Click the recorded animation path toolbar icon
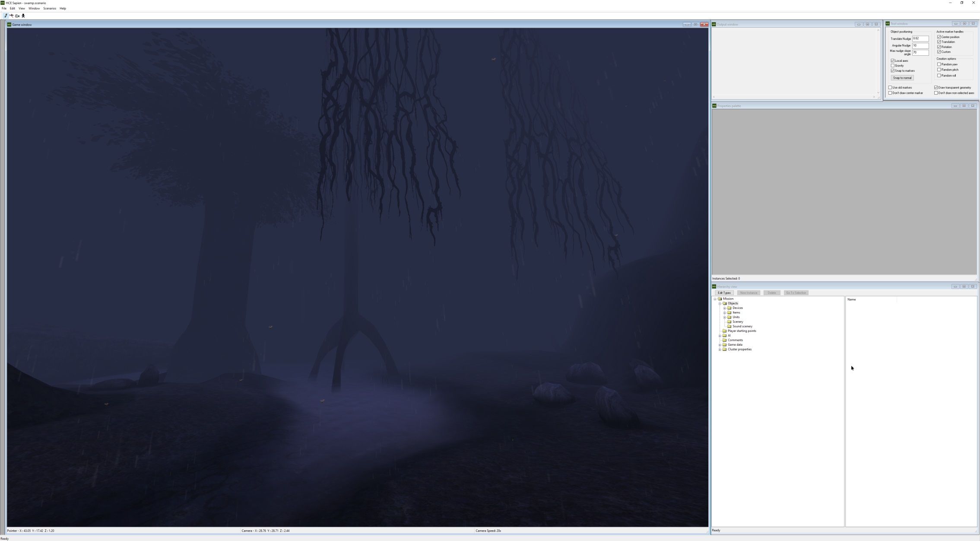This screenshot has height=541, width=980. pos(12,16)
